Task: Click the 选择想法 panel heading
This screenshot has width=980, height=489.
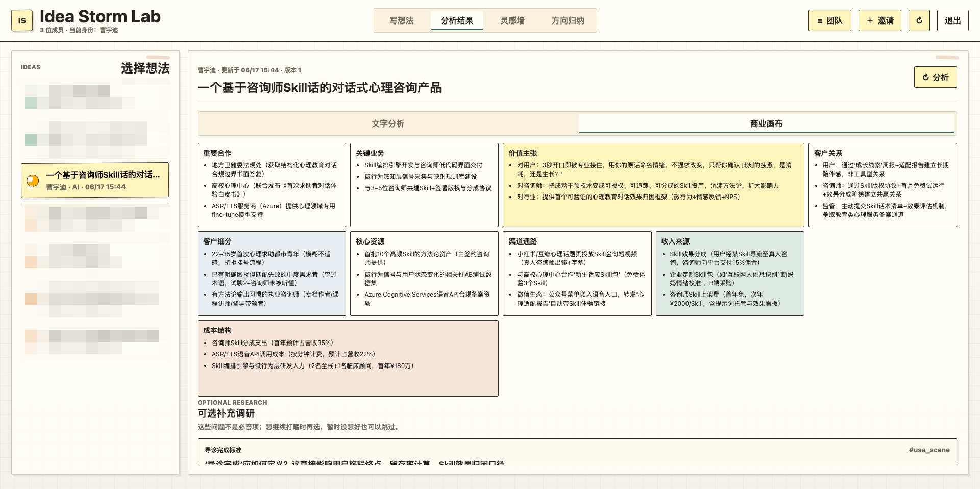Action: tap(145, 68)
